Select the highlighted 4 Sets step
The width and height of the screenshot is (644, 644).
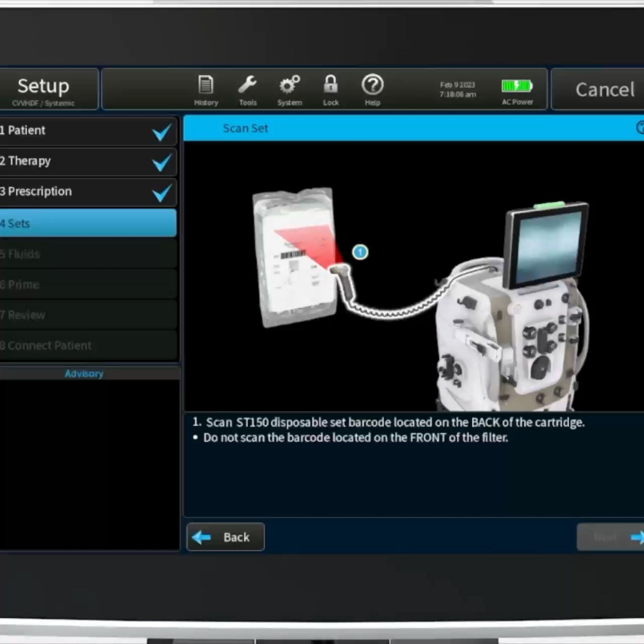point(87,223)
